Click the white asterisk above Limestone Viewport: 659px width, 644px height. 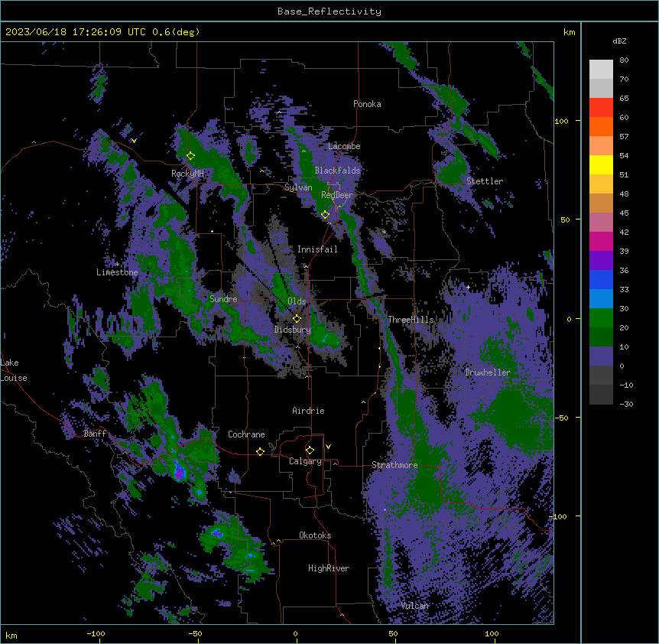click(117, 264)
